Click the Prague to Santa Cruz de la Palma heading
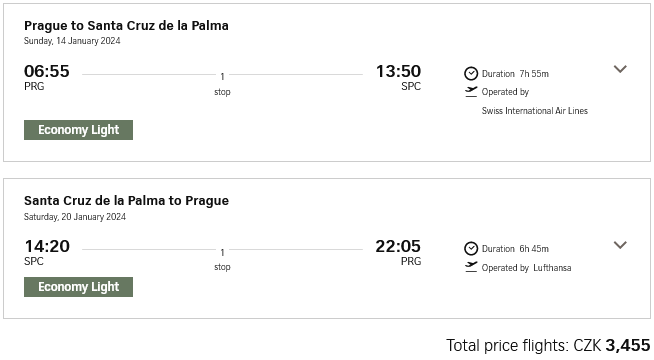The width and height of the screenshot is (654, 360). click(x=126, y=25)
